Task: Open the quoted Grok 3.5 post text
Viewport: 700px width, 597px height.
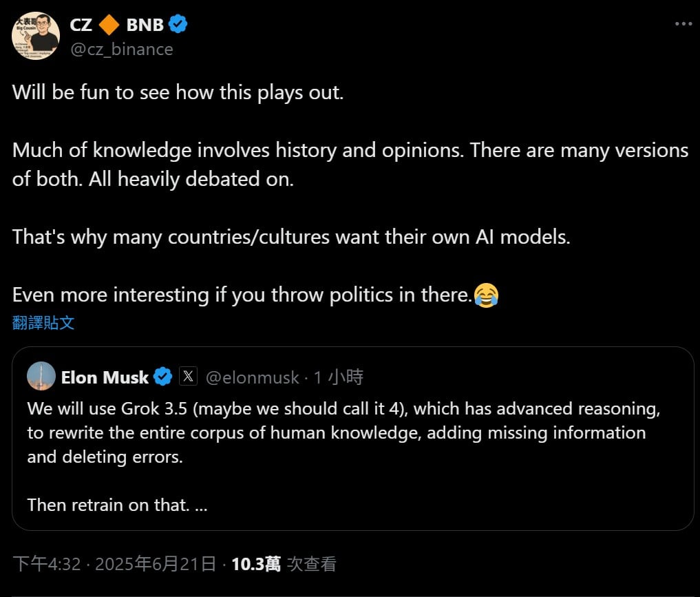Action: pos(343,432)
